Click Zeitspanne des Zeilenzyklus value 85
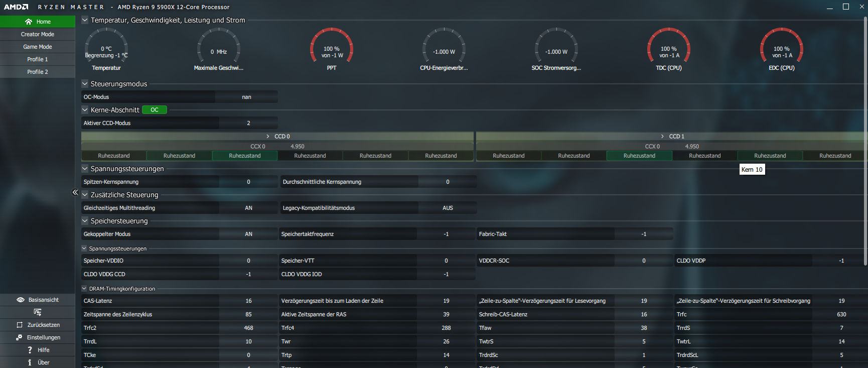868x368 pixels. [x=248, y=314]
